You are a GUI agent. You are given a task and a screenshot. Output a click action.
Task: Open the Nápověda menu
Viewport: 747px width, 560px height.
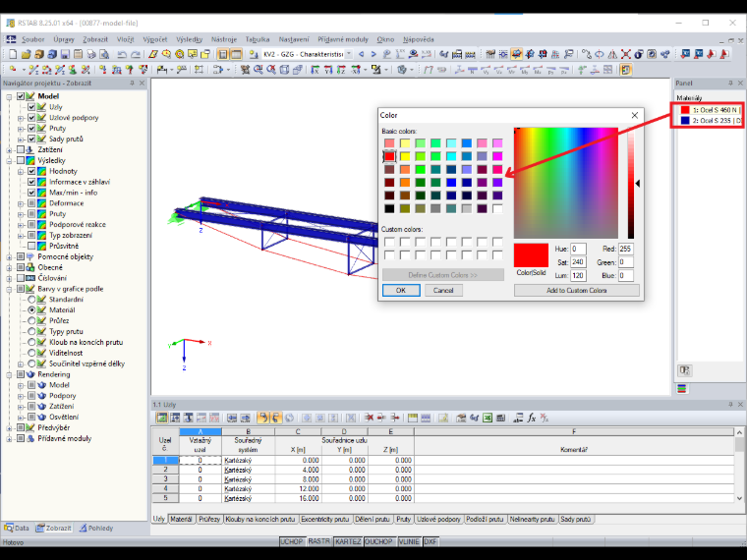419,39
